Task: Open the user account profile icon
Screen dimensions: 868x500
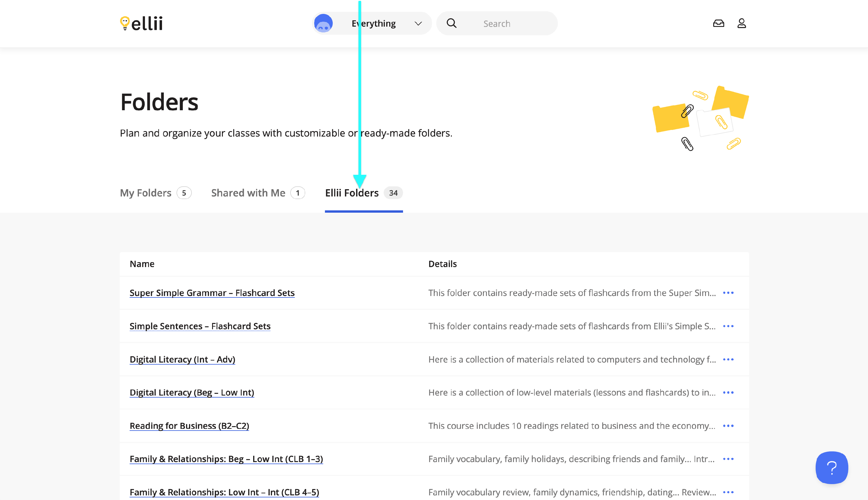Action: pos(741,23)
